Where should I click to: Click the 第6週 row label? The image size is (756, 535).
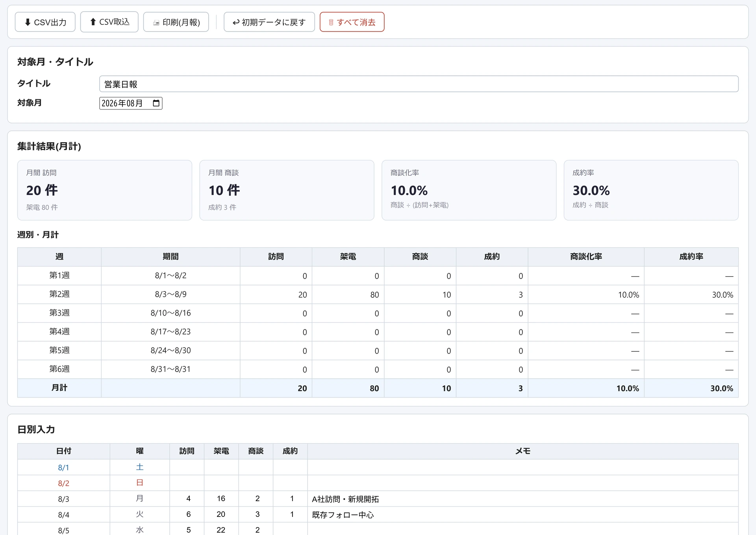tap(59, 369)
